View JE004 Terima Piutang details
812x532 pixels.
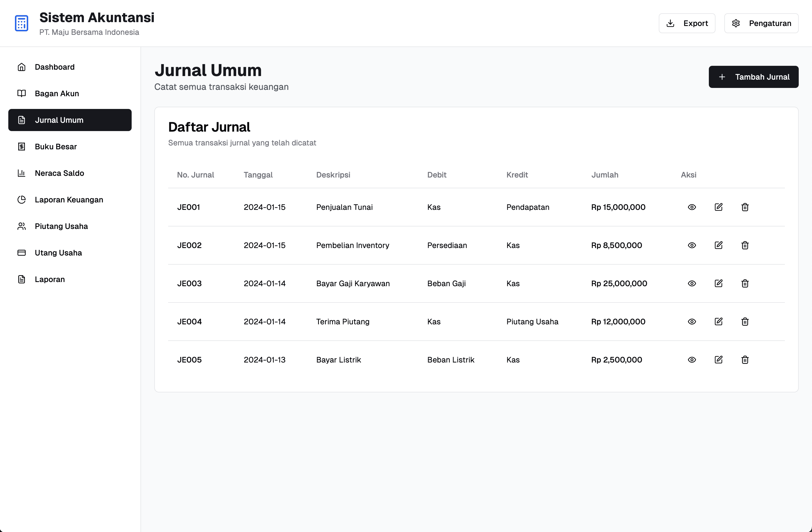692,322
